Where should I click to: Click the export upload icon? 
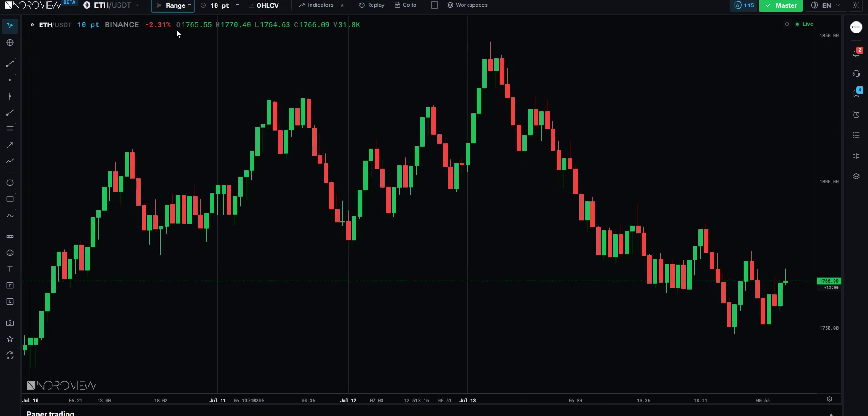[10, 285]
